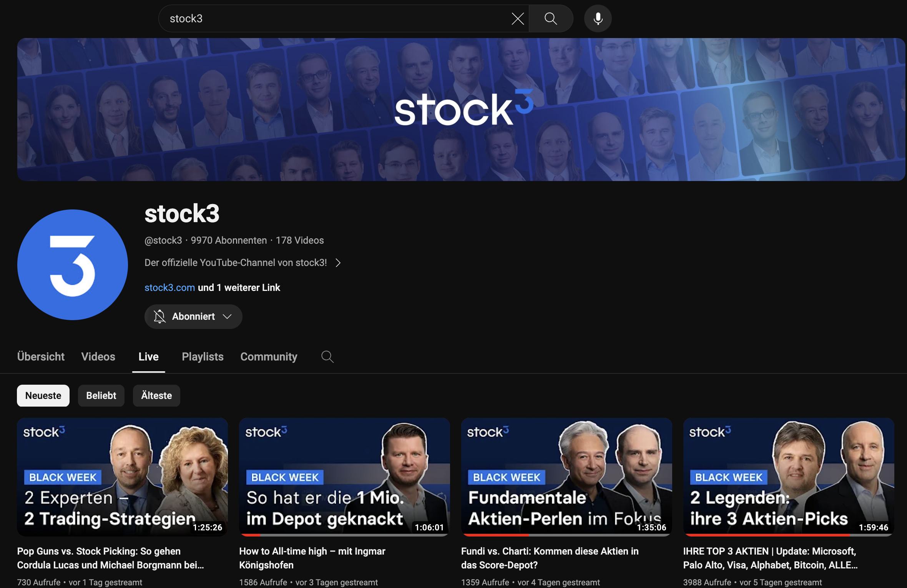Click the 1:59:46 duration badge
This screenshot has width=907, height=588.
(x=874, y=527)
